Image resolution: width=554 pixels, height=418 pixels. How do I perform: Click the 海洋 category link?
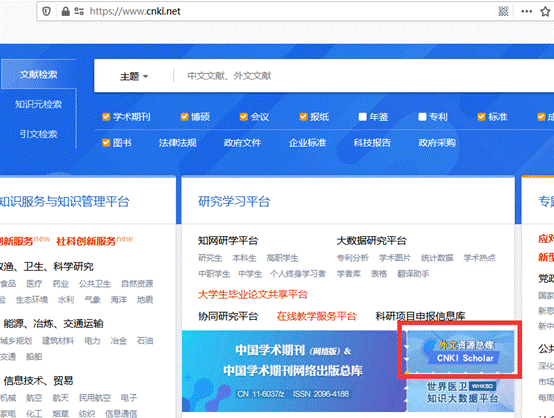point(119,300)
